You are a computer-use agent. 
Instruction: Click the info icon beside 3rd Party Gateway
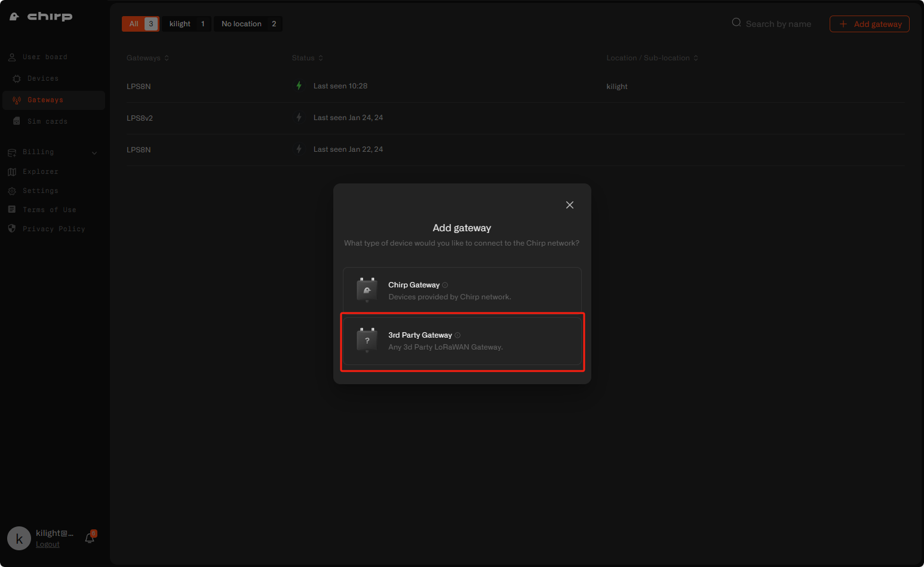pos(458,335)
